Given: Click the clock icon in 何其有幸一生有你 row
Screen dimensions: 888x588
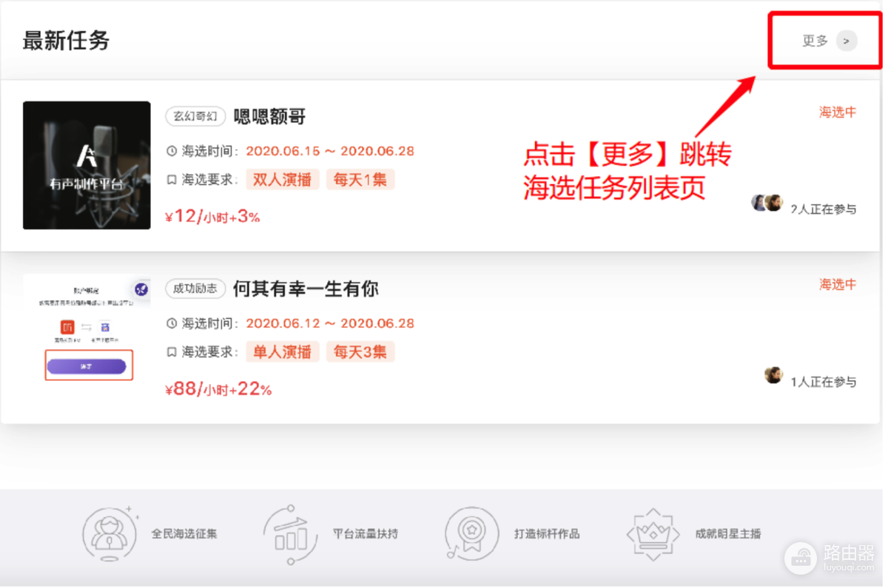Looking at the screenshot, I should pyautogui.click(x=172, y=323).
